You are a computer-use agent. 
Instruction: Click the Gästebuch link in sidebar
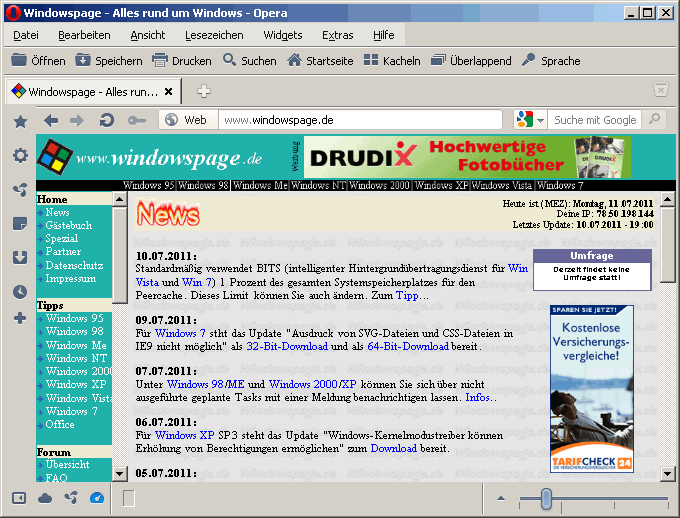(x=68, y=226)
